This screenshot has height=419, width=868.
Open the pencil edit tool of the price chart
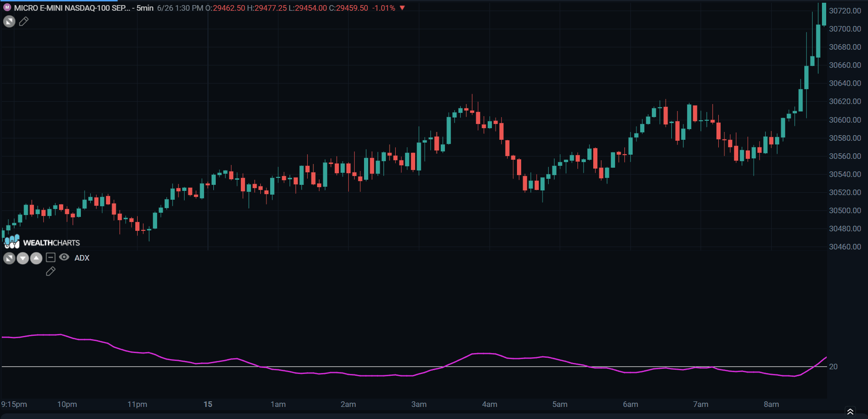coord(24,21)
